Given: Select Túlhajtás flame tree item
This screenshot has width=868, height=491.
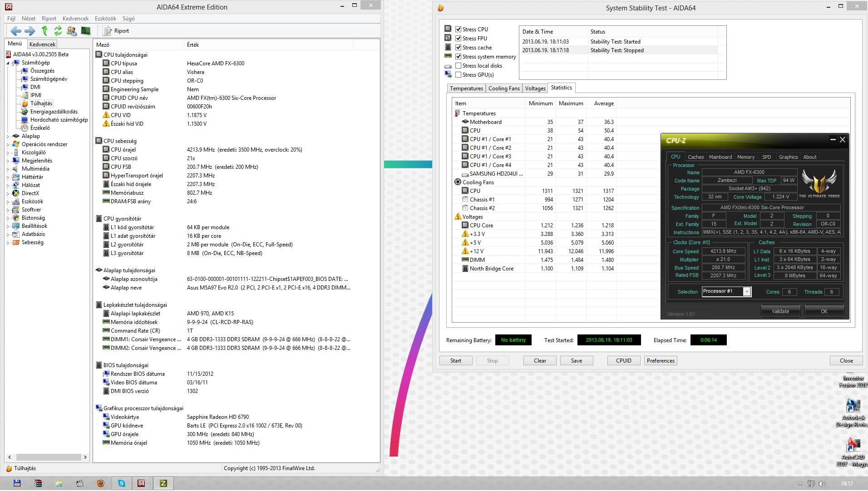Looking at the screenshot, I should click(41, 103).
